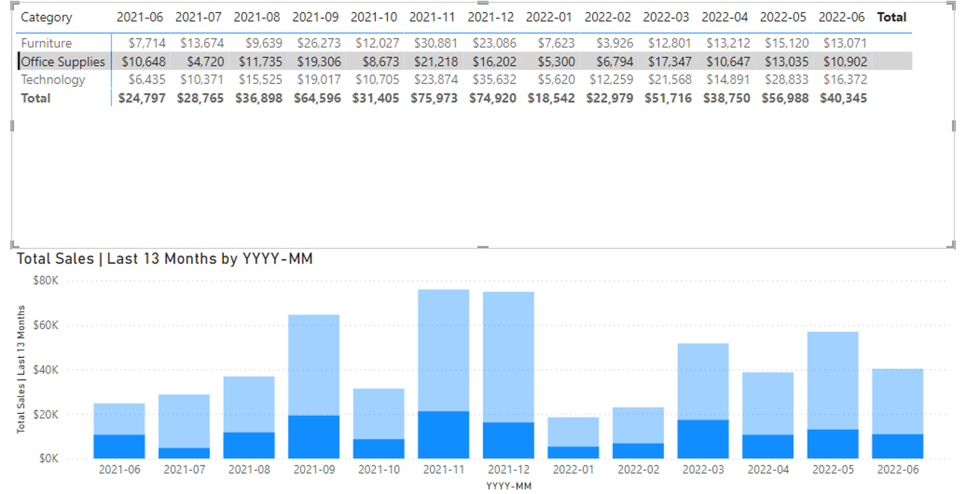Click the 2022-04 x-axis label in chart

point(768,470)
